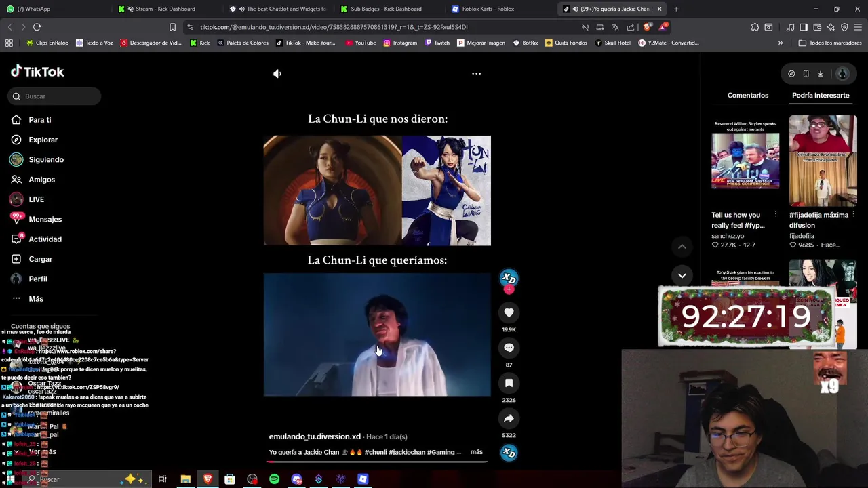The height and width of the screenshot is (488, 868).
Task: Click the TikTok coins icon in top-right pill
Action: (791, 74)
